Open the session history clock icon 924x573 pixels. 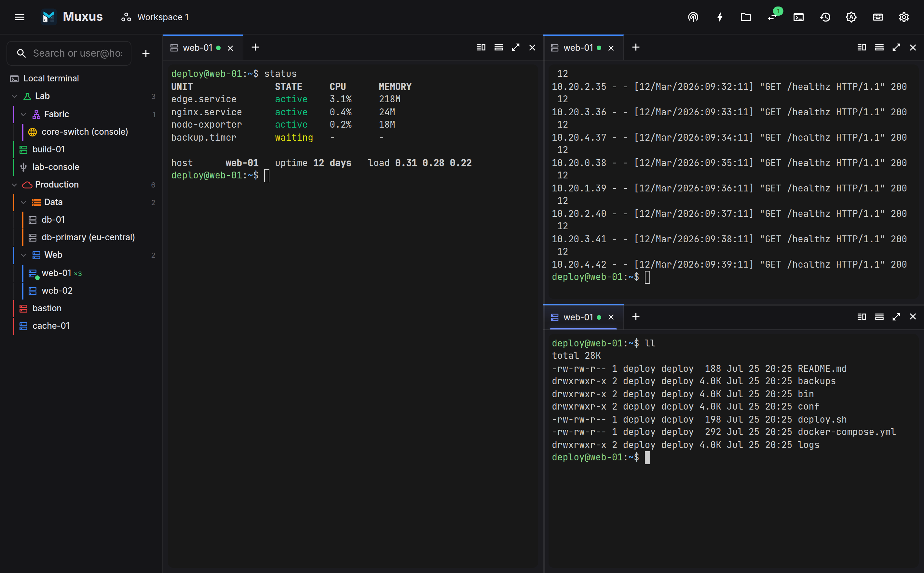[x=825, y=17]
